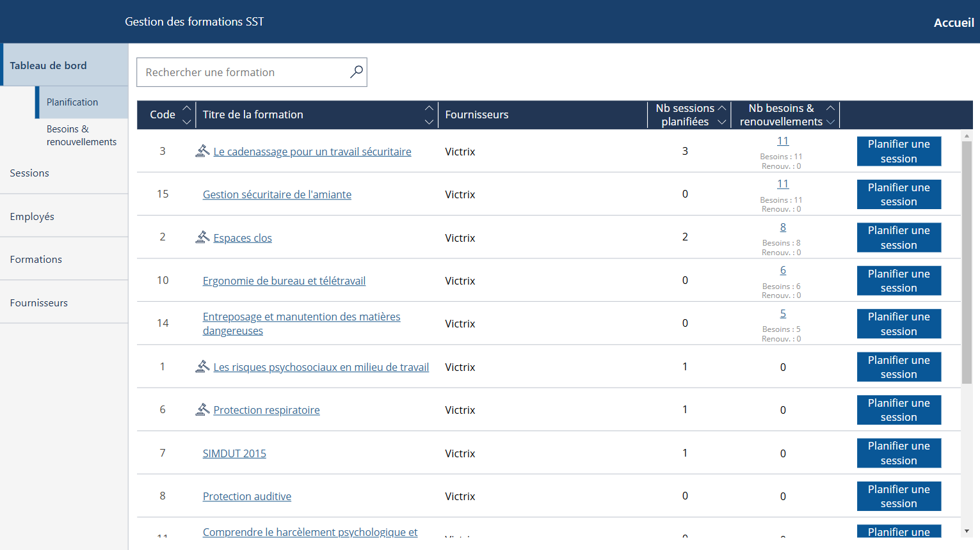Click scrollbar down arrow of table
The image size is (980, 550).
967,531
